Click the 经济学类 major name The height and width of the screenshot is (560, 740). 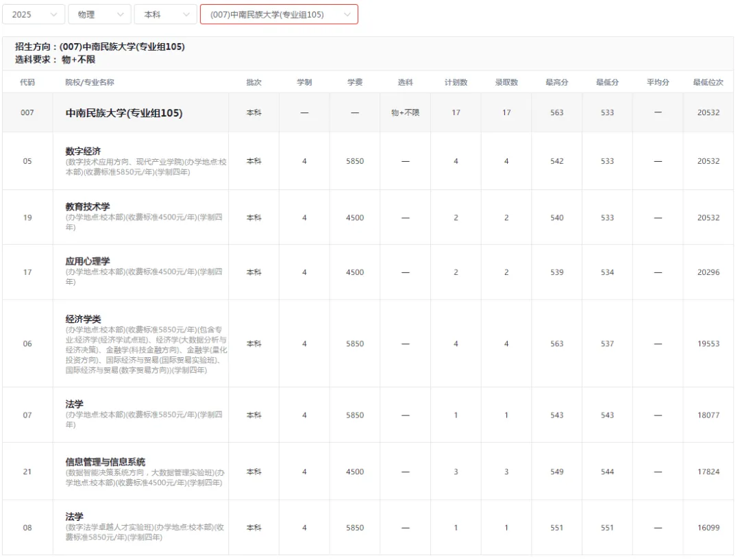point(83,319)
